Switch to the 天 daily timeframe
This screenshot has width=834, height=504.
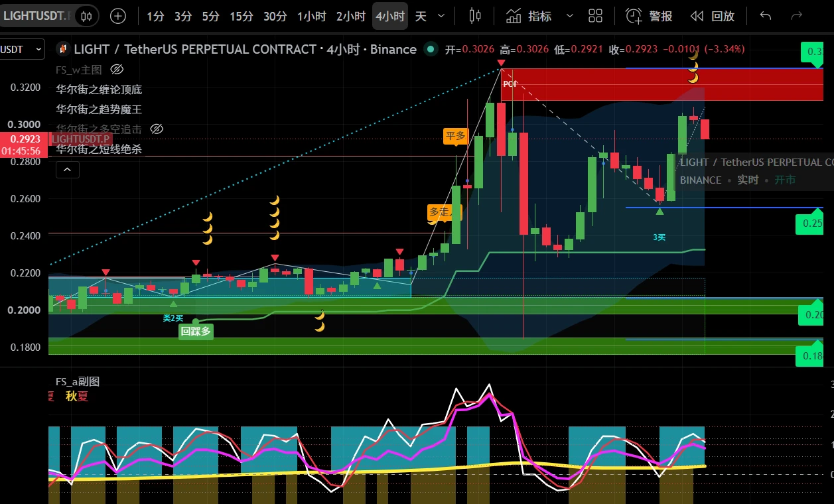[x=421, y=16]
